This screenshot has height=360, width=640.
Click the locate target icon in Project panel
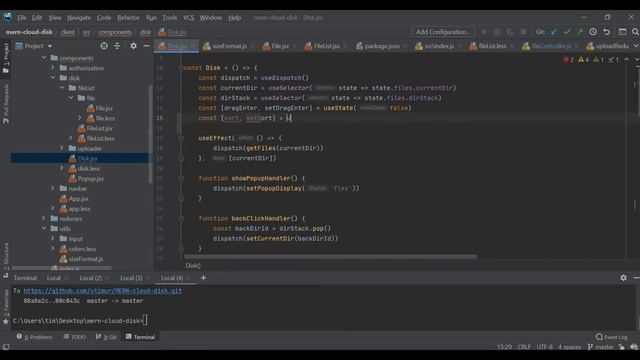(104, 46)
